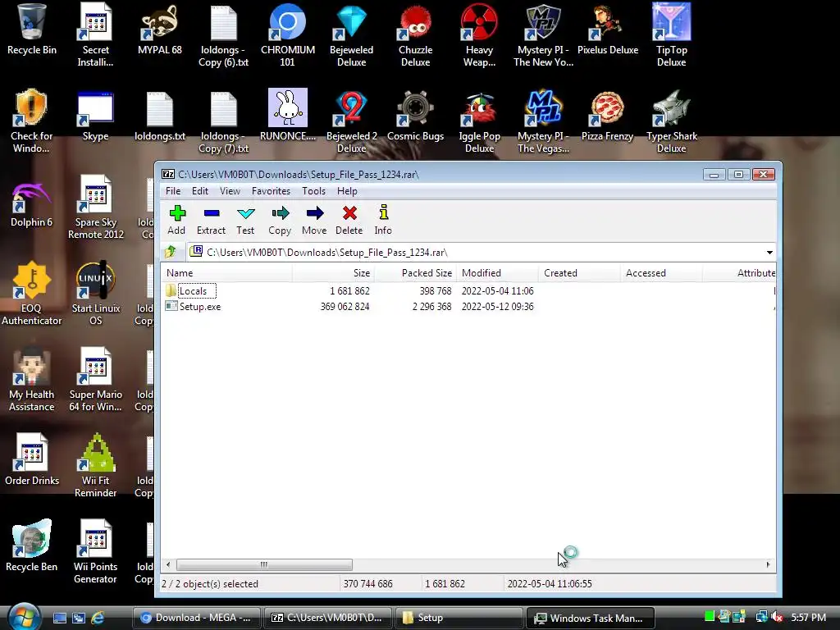Select the TipTop Deluxe desktop icon
The width and height of the screenshot is (840, 630).
[x=671, y=35]
